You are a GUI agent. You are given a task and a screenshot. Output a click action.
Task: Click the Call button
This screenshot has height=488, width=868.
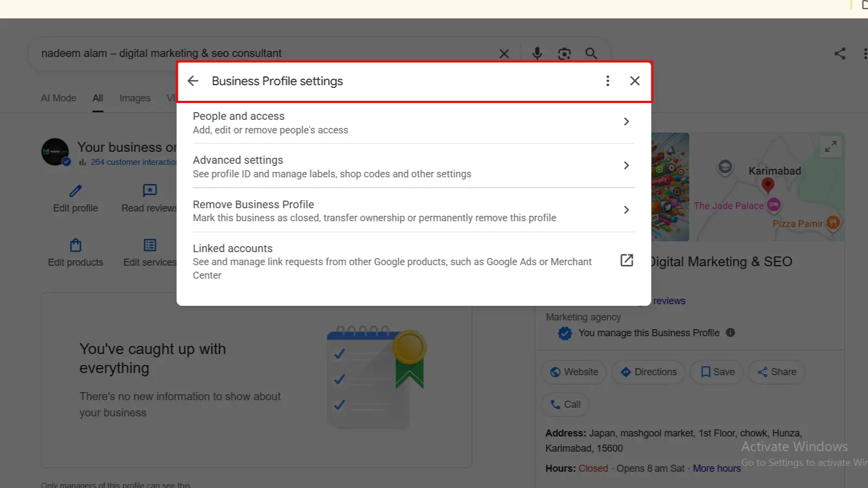[x=565, y=404]
